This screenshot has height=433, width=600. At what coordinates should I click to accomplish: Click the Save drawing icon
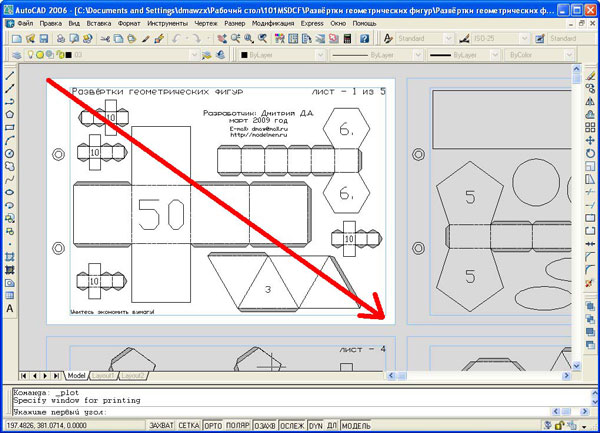(44, 39)
